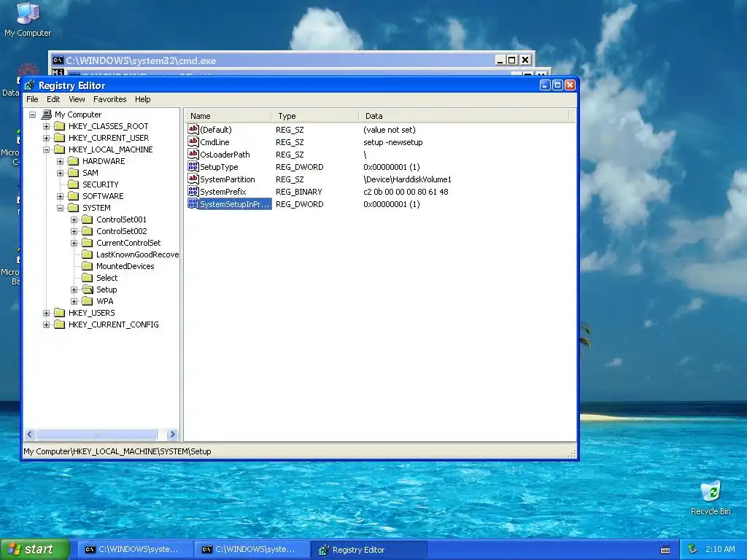Screen dimensions: 747x560
Task: Click the (Default) string value icon
Action: pos(193,130)
